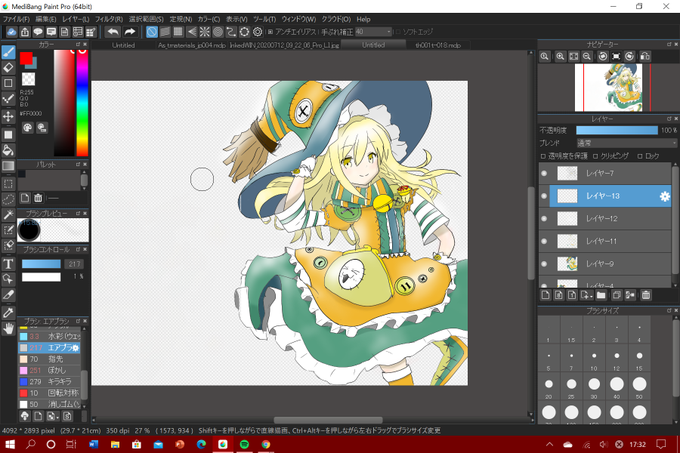Enable the radial snap guide
This screenshot has width=680, height=453.
pyautogui.click(x=205, y=32)
